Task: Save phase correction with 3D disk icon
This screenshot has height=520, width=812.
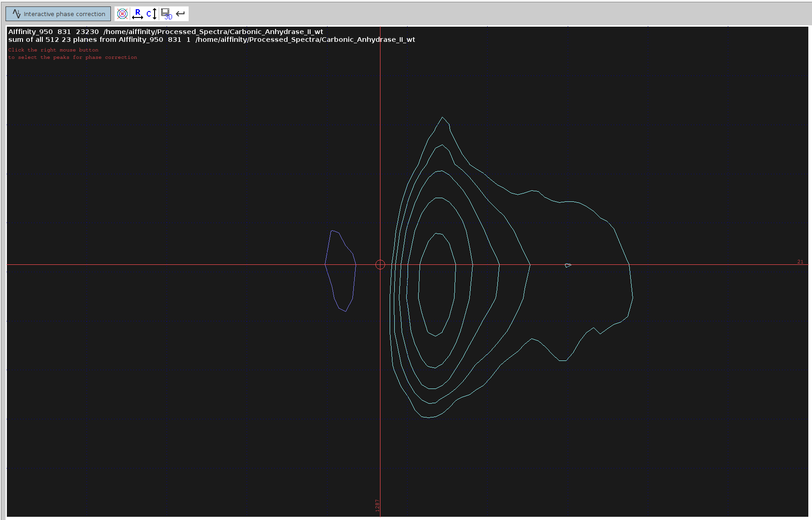Action: coord(166,14)
